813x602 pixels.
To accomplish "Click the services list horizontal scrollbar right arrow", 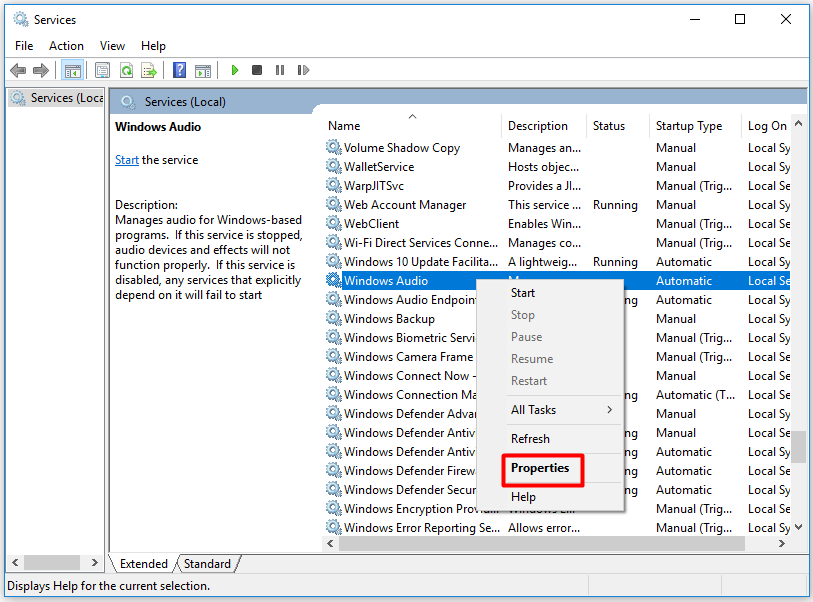I will tap(782, 543).
